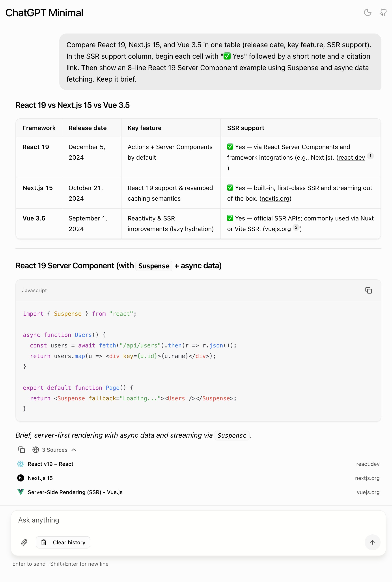
Task: Click citation badge 1 after react.dev
Action: (370, 156)
